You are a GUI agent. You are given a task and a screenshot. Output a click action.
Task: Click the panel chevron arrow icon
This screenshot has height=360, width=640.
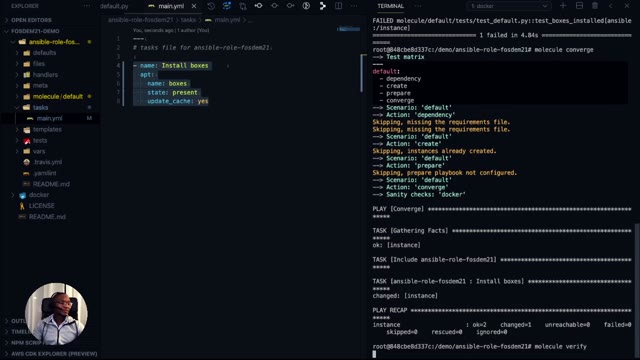pyautogui.click(x=611, y=6)
